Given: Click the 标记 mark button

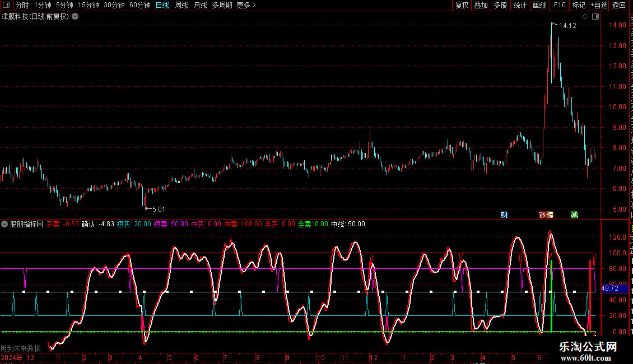Looking at the screenshot, I should click(579, 5).
